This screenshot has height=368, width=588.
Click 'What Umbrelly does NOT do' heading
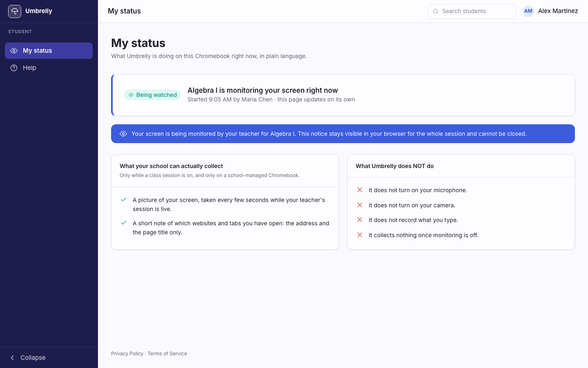pyautogui.click(x=394, y=166)
